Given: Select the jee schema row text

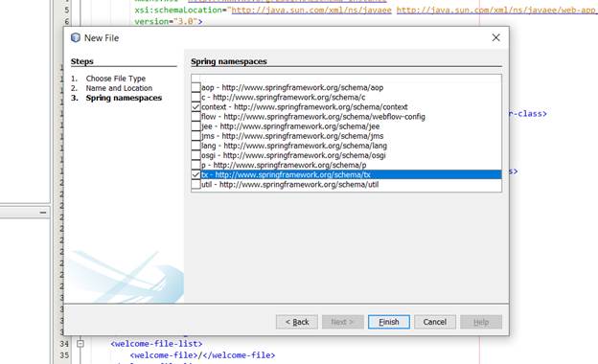Looking at the screenshot, I should pos(290,126).
